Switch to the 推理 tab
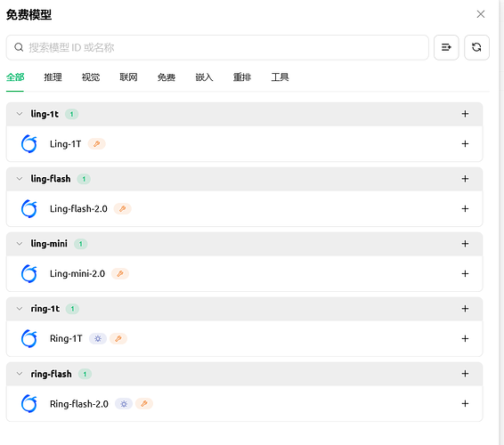The image size is (504, 445). [x=53, y=77]
